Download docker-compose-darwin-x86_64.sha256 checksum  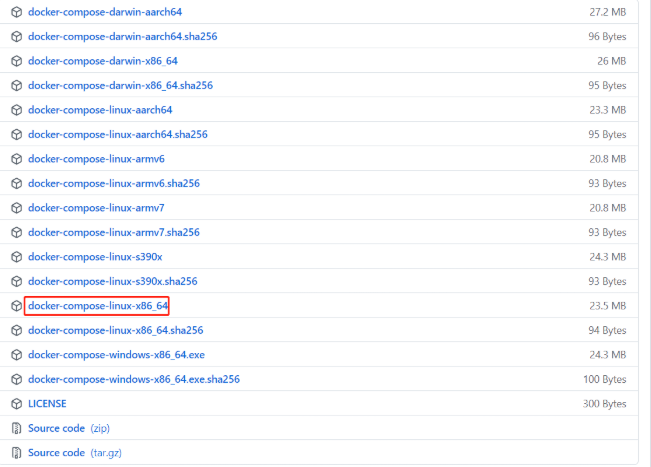pyautogui.click(x=120, y=86)
